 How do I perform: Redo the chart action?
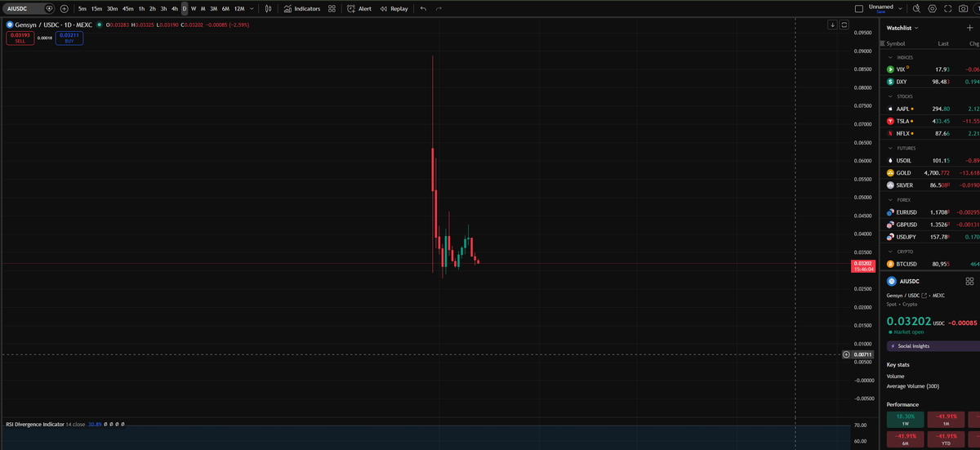coord(439,8)
